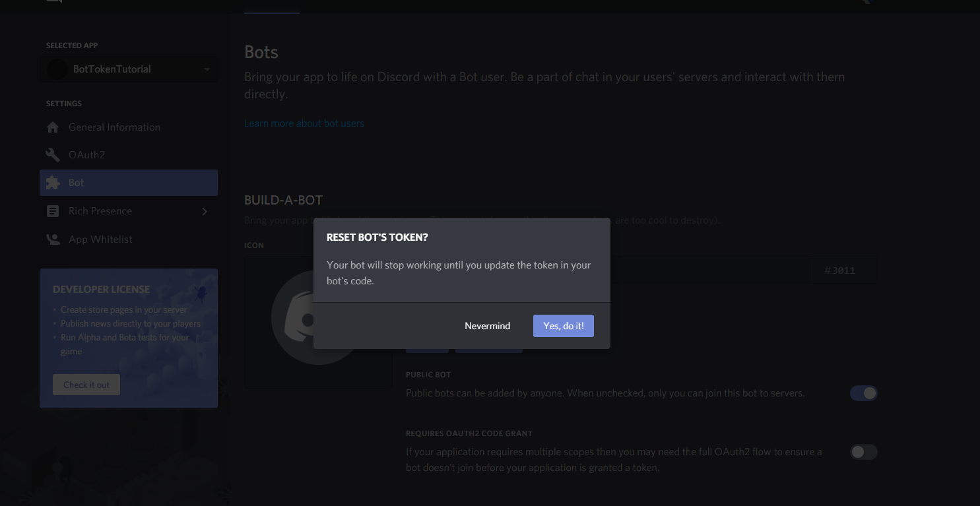This screenshot has height=506, width=980.
Task: Click the Discord logo menu icon top left
Action: pyautogui.click(x=53, y=3)
